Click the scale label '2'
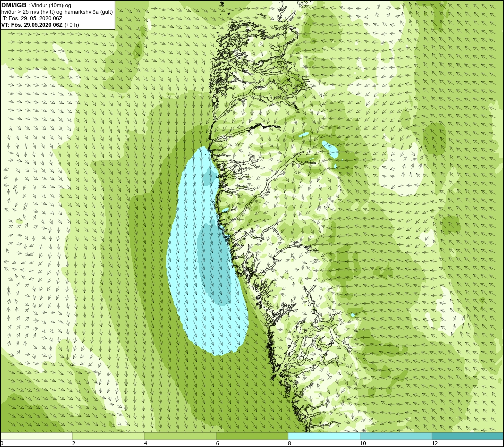 [x=74, y=443]
